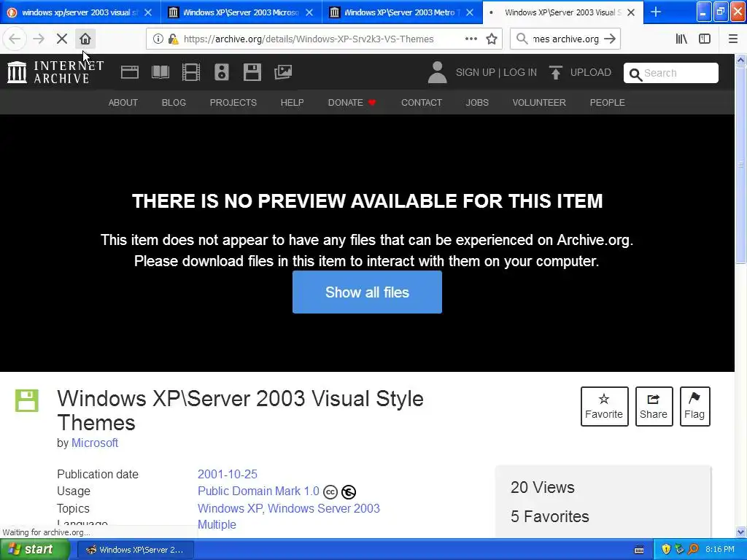Open the Windows Server 2003 topic link
The image size is (747, 560).
click(324, 508)
